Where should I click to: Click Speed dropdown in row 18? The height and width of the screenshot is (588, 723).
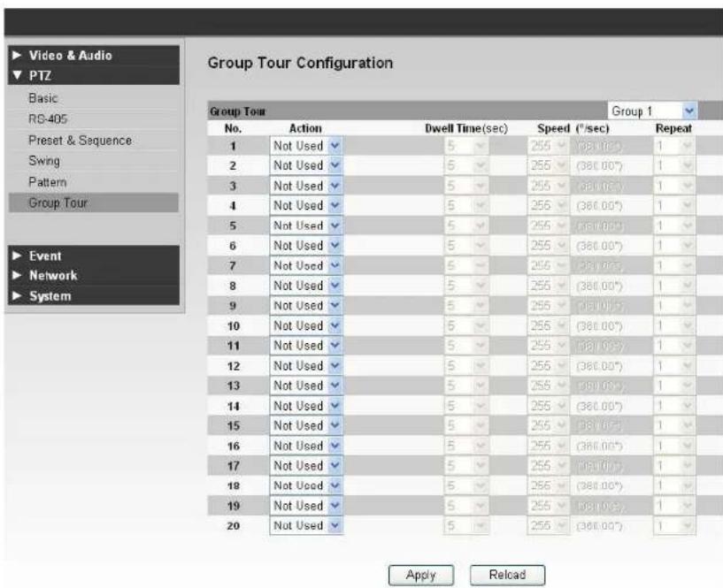tap(549, 485)
